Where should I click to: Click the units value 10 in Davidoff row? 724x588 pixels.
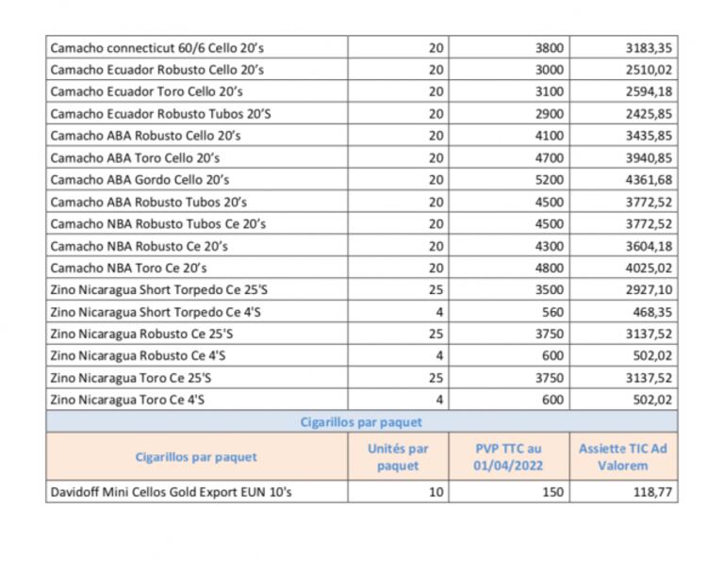[x=436, y=492]
